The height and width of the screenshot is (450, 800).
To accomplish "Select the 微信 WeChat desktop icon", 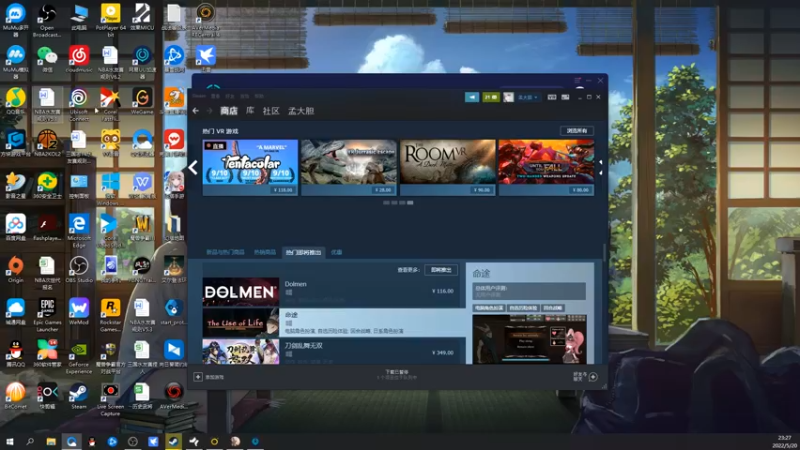I will (47, 60).
